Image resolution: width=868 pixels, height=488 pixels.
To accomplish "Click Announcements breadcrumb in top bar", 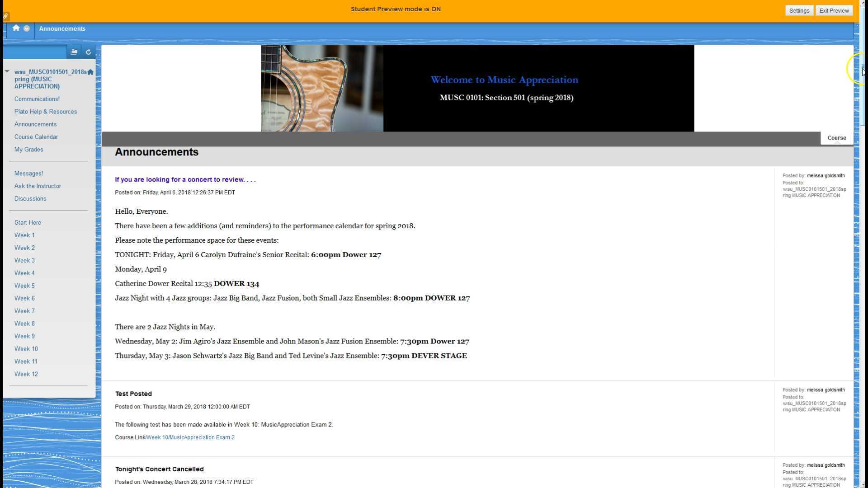I will (x=62, y=28).
